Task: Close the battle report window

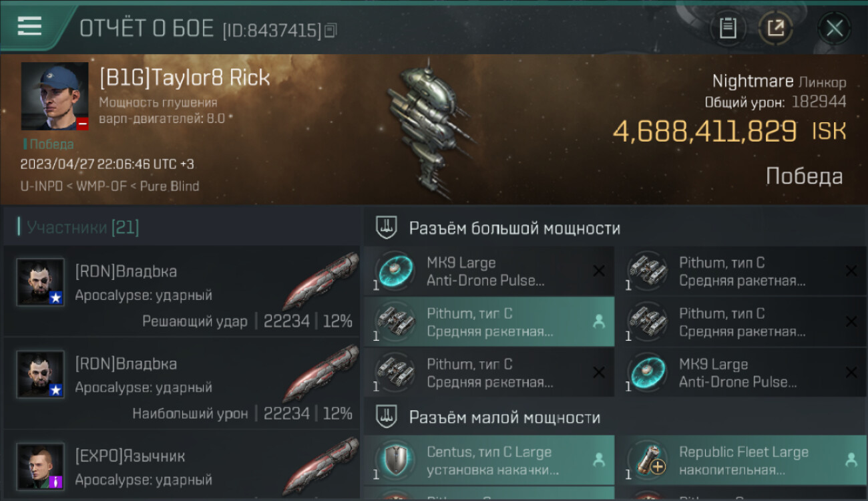Action: (x=835, y=28)
